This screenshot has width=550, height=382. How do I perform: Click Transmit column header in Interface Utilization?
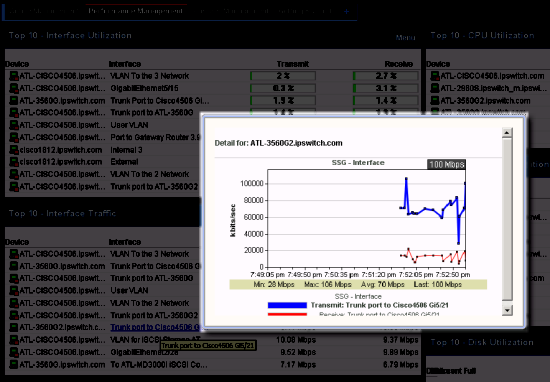click(x=293, y=64)
